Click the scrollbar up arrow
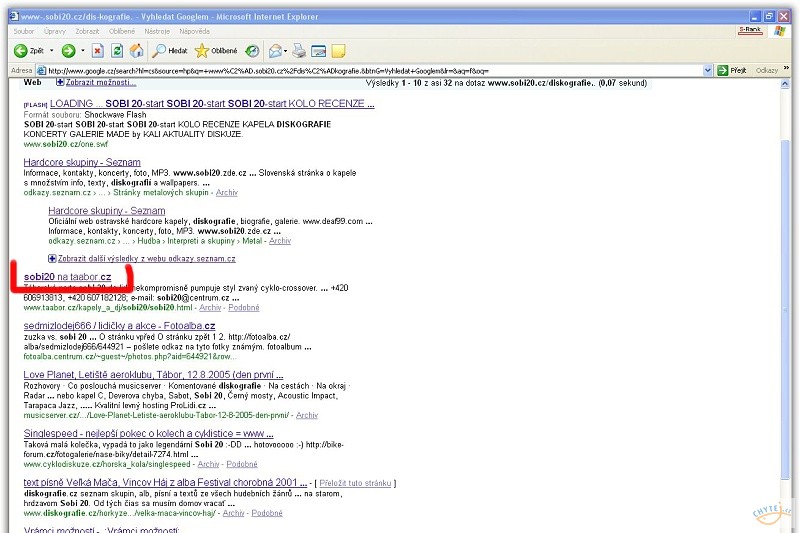Screen dimensions: 800x533 point(785,84)
